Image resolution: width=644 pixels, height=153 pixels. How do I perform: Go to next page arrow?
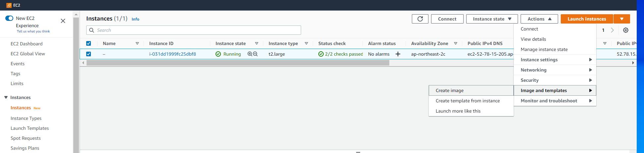[612, 30]
